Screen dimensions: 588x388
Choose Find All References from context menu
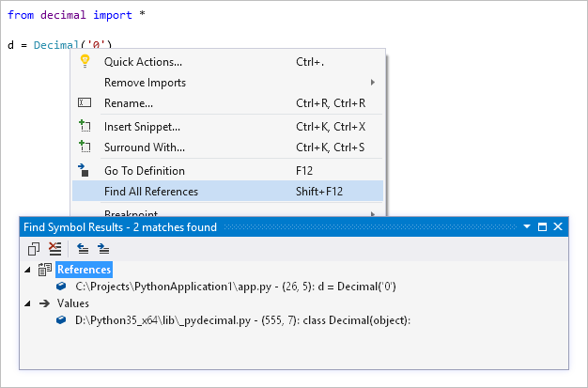pyautogui.click(x=151, y=192)
